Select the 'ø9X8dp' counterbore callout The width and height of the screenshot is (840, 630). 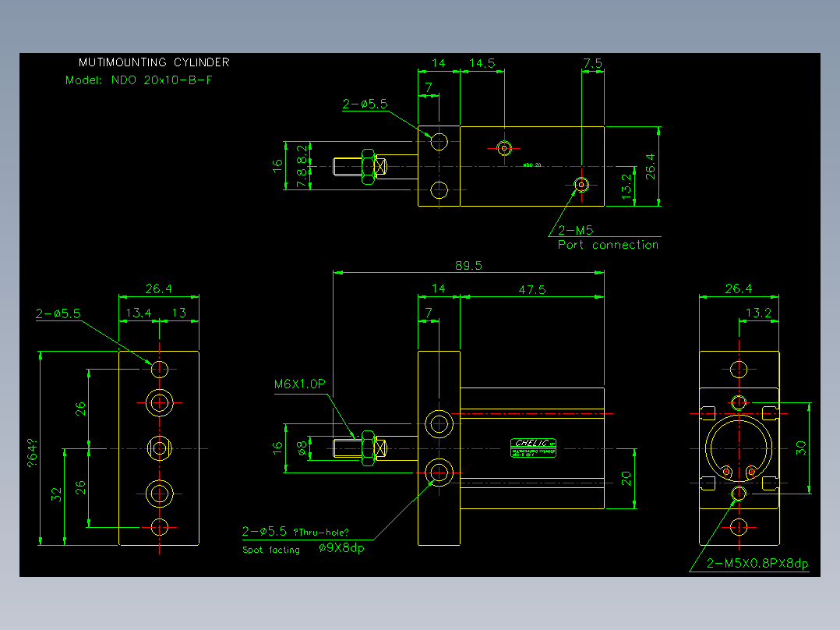[341, 548]
